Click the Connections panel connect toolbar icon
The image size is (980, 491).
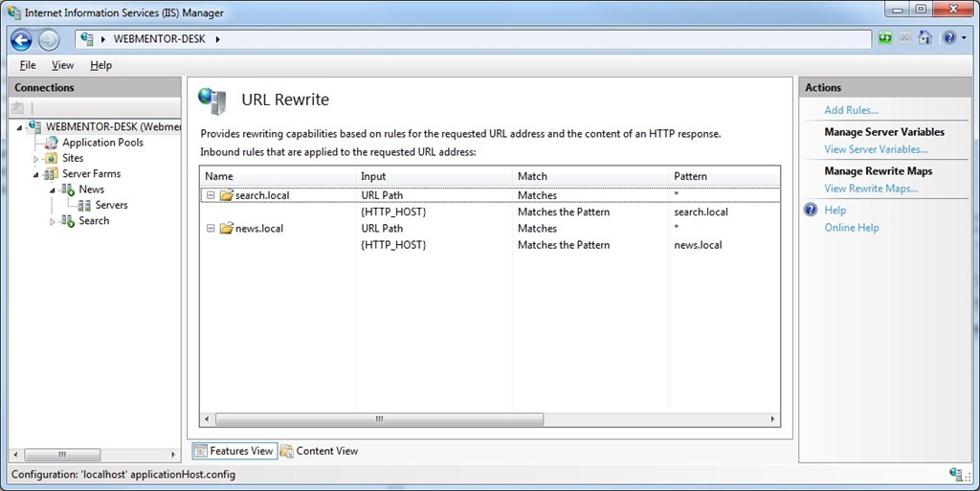[18, 108]
